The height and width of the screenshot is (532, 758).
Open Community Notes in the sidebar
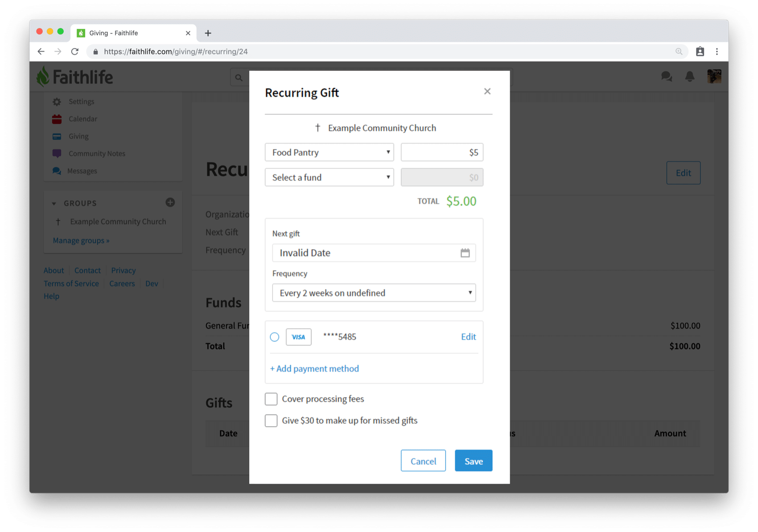tap(97, 154)
